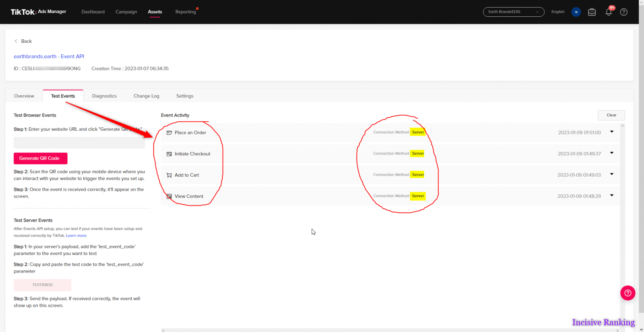Switch to the Overview tab
Viewport: 644px width, 332px height.
pos(24,96)
